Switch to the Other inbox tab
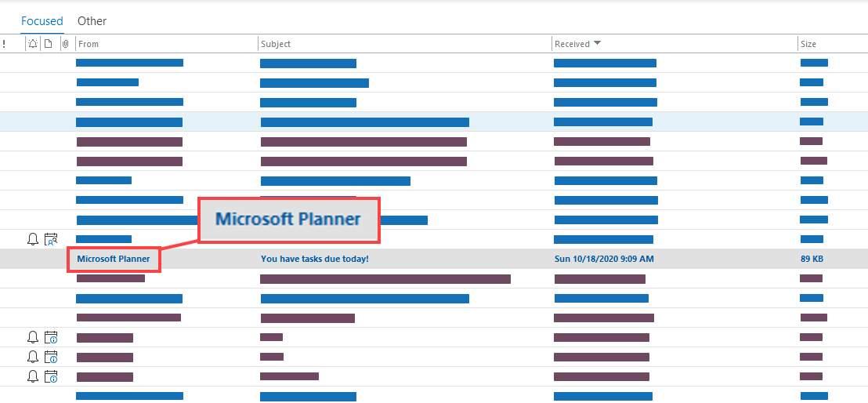Image resolution: width=868 pixels, height=403 pixels. click(x=92, y=21)
